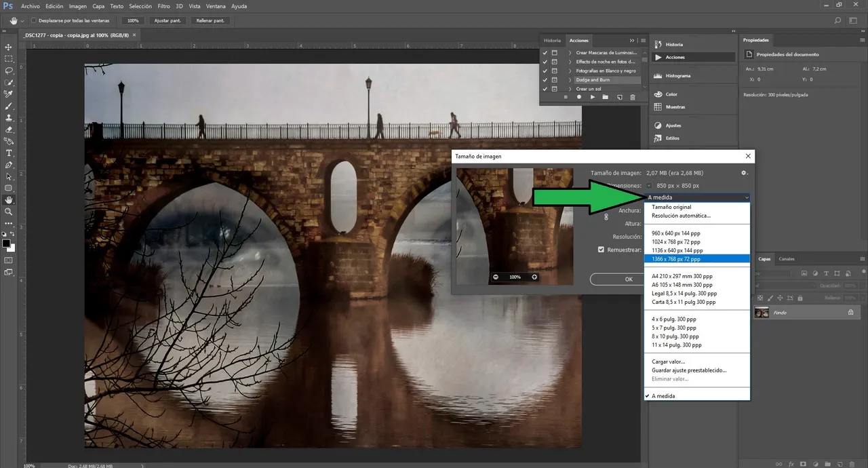Image resolution: width=868 pixels, height=468 pixels.
Task: Click the 100% zoom button in options bar
Action: pos(133,21)
